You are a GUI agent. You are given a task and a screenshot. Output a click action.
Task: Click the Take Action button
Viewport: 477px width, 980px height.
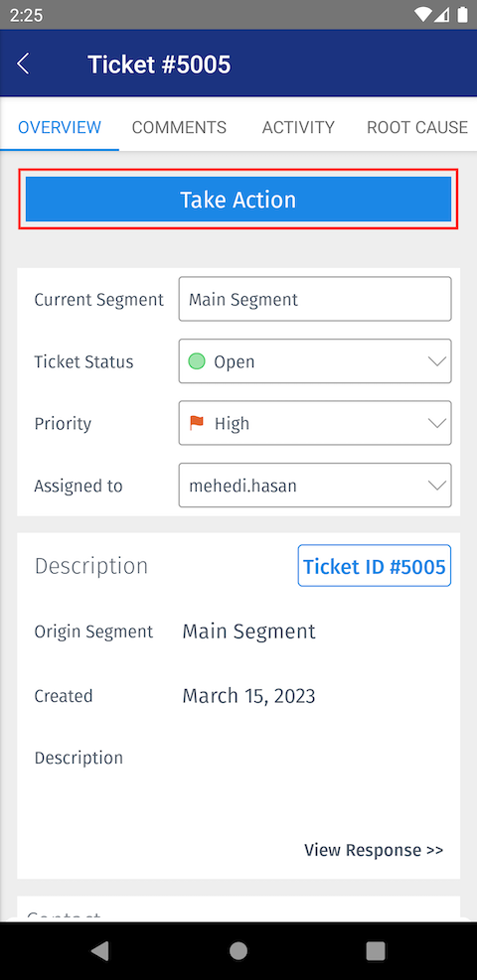click(x=238, y=200)
